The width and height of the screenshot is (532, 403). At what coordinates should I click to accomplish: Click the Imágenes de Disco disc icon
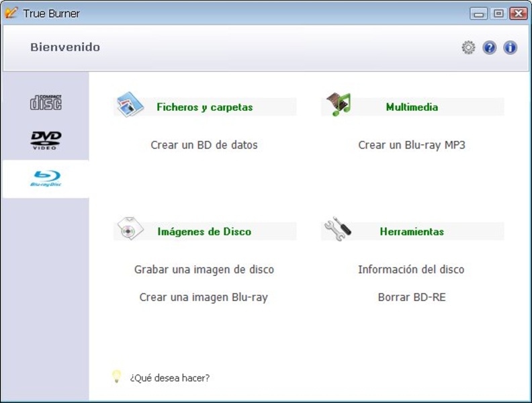point(130,228)
